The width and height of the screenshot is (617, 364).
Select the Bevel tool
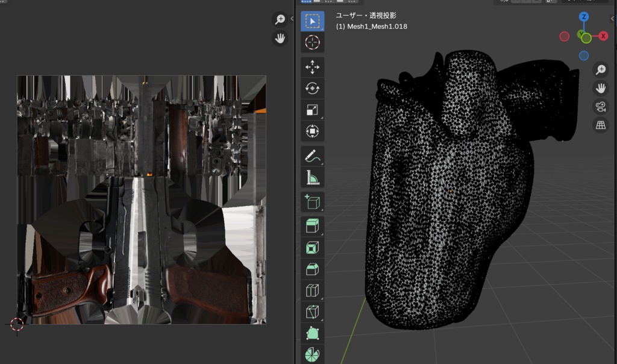pos(313,269)
